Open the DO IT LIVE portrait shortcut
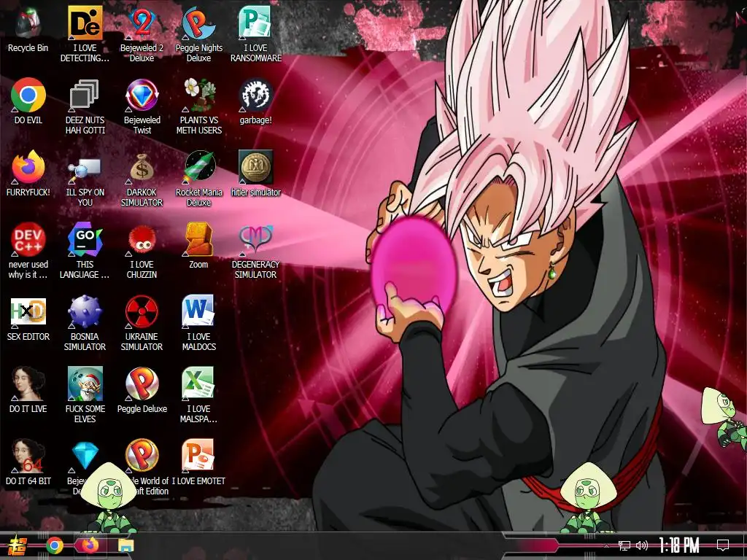 [28, 391]
